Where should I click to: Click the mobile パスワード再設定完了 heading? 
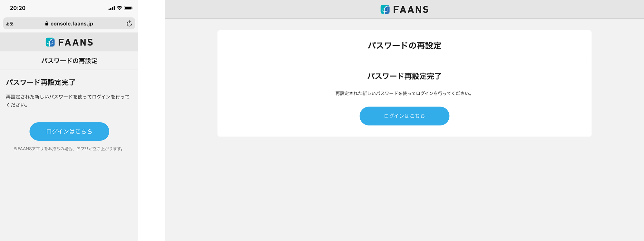40,82
